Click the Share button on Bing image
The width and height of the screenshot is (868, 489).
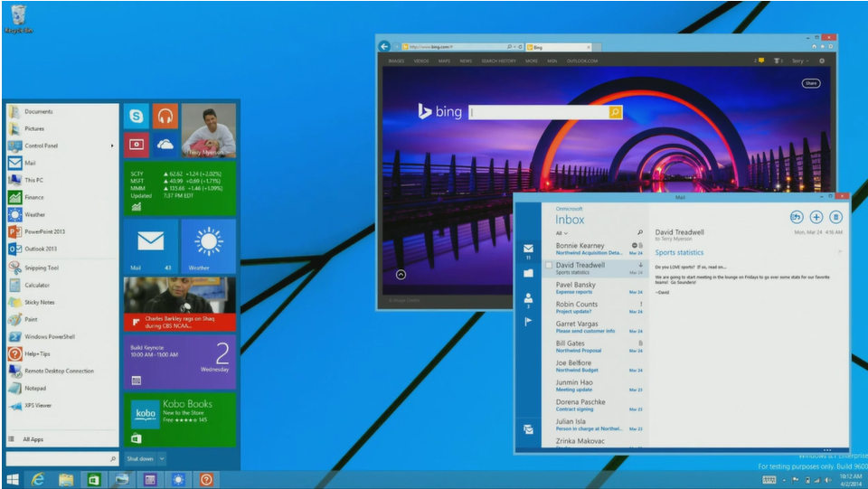[811, 83]
